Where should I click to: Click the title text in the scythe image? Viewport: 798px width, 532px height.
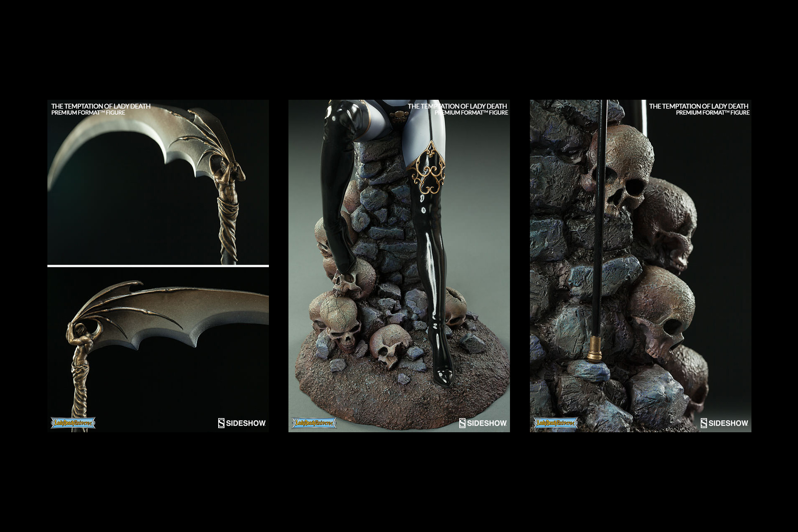point(101,109)
